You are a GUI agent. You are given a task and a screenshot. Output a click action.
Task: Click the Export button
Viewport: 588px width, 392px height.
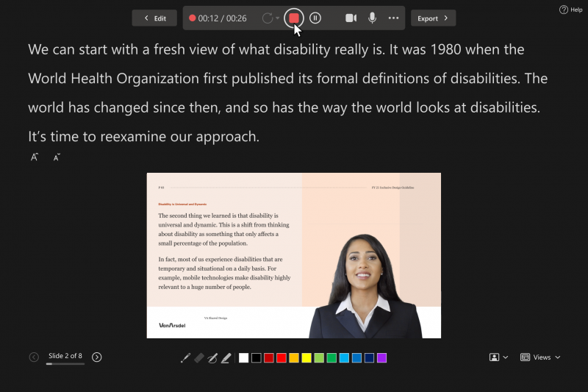pos(433,18)
